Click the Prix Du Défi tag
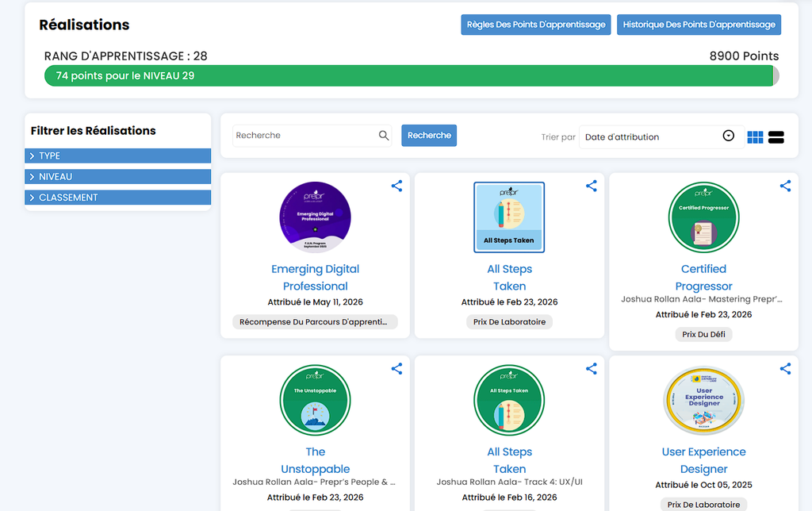Viewport: 812px width, 511px height. [704, 334]
